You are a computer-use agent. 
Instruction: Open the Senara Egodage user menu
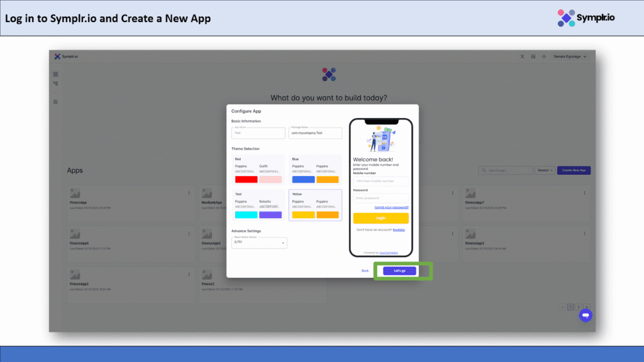(x=570, y=57)
